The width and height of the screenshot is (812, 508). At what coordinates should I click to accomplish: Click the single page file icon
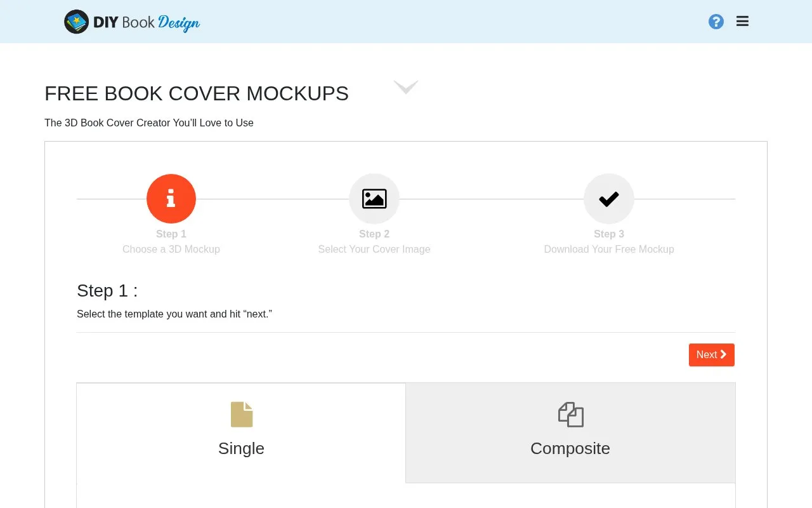(x=242, y=415)
